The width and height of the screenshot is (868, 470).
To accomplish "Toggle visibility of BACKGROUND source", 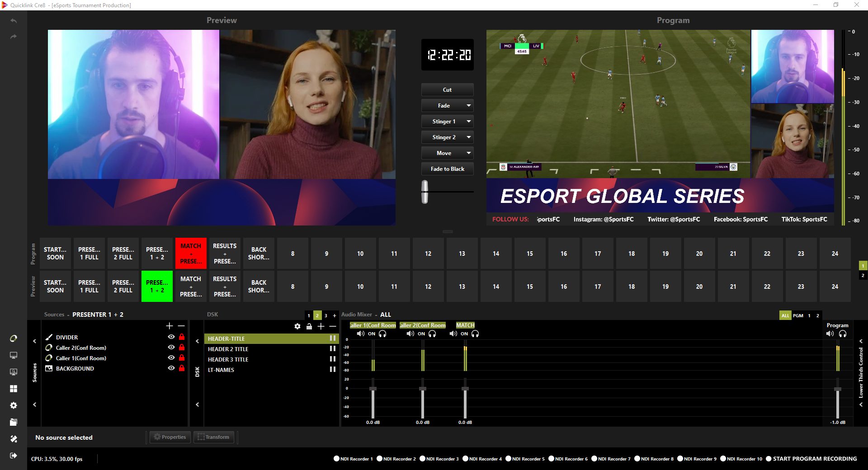I will click(171, 368).
